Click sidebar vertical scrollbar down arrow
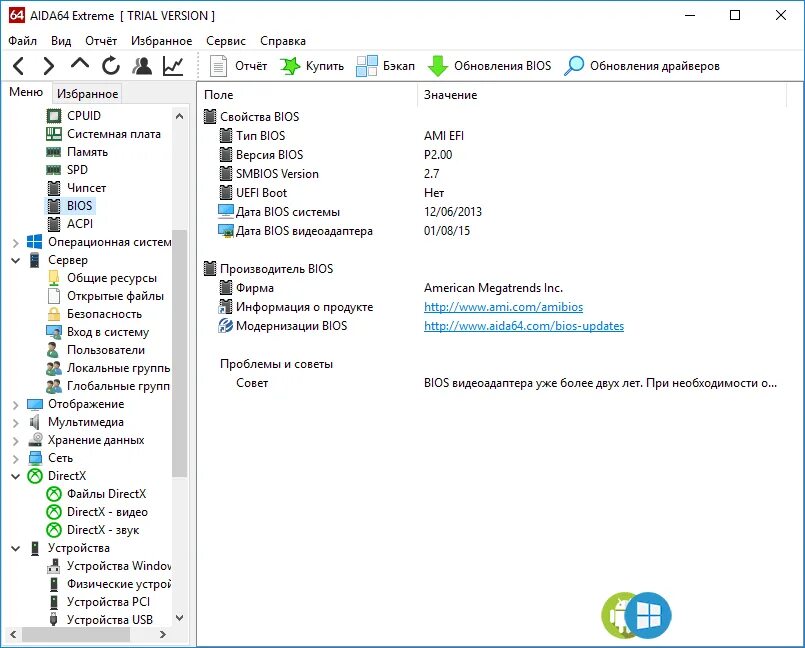The image size is (805, 648). pos(179,618)
